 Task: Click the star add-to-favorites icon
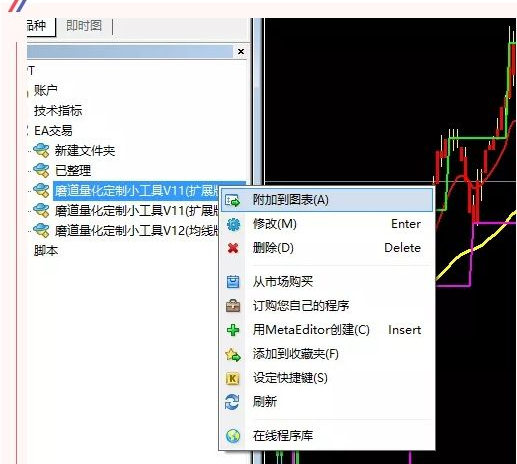tap(233, 354)
